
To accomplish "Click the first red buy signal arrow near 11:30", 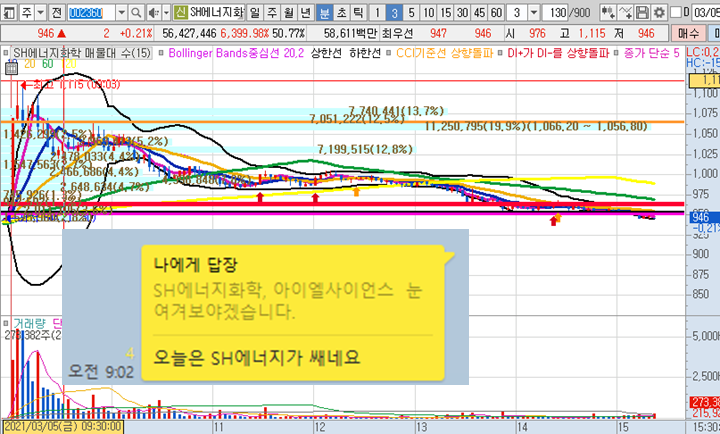I will 260,197.
